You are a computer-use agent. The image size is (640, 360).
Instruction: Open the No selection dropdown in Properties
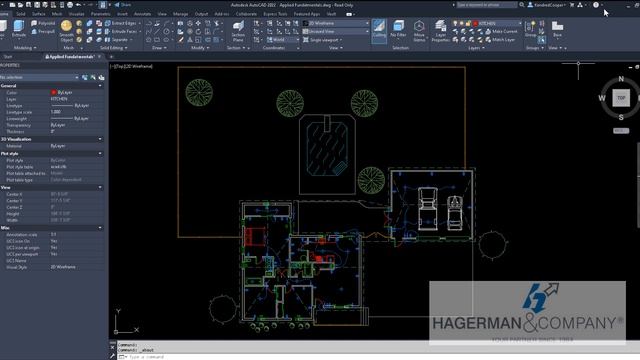pos(40,77)
